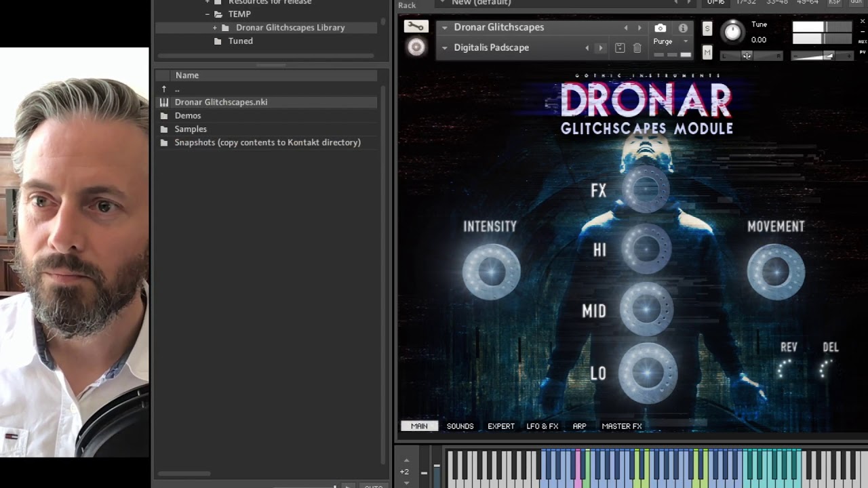The height and width of the screenshot is (488, 868).
Task: Shift keyboard octave down arrow
Action: pos(406,483)
